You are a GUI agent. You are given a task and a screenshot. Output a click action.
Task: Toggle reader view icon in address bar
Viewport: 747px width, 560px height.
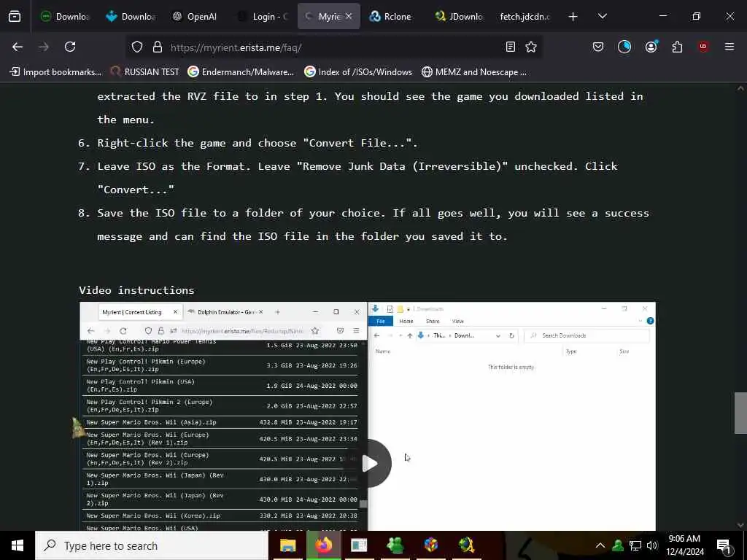510,47
